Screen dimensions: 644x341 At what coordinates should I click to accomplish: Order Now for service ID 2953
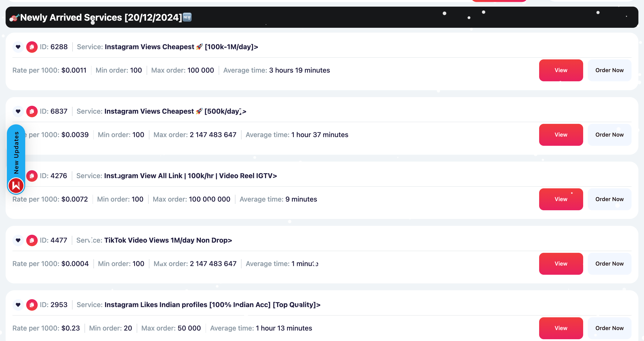609,328
